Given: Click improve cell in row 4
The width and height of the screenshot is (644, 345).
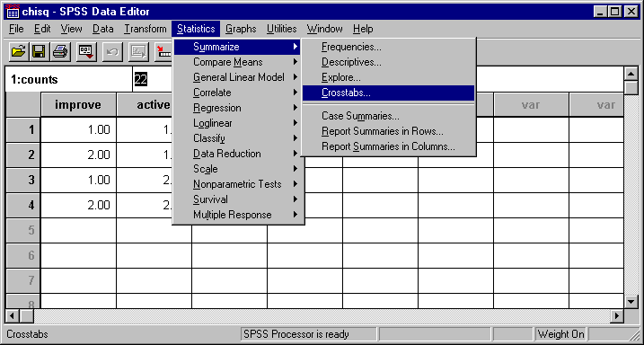Looking at the screenshot, I should [x=78, y=205].
